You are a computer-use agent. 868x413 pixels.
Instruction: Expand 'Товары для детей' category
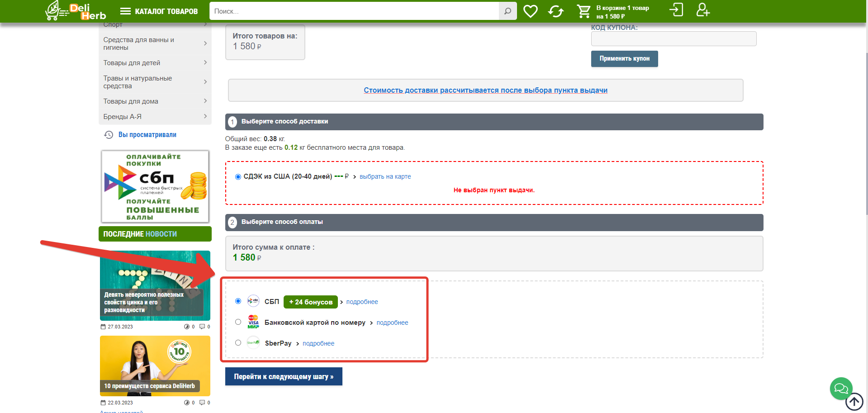[205, 62]
